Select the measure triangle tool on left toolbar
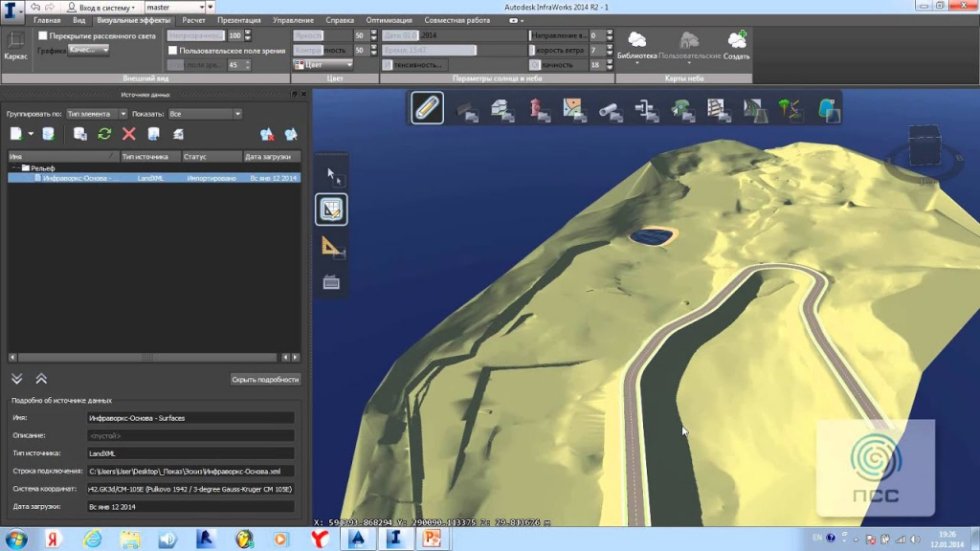 click(x=331, y=247)
